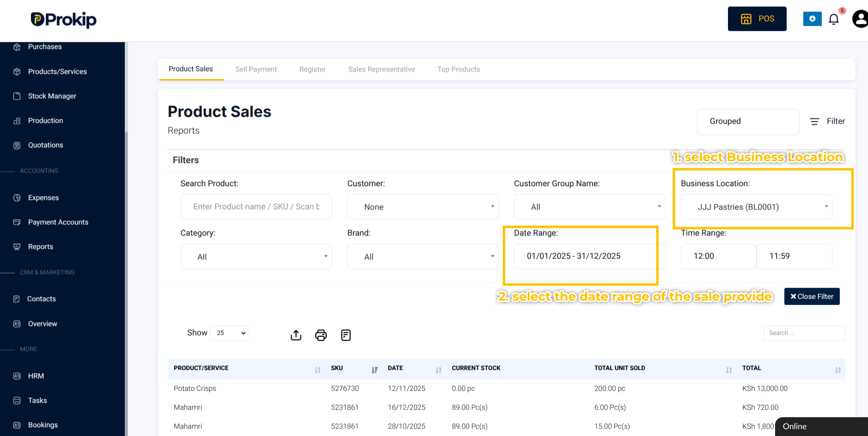The image size is (868, 436).
Task: Open the notifications bell
Action: (834, 19)
